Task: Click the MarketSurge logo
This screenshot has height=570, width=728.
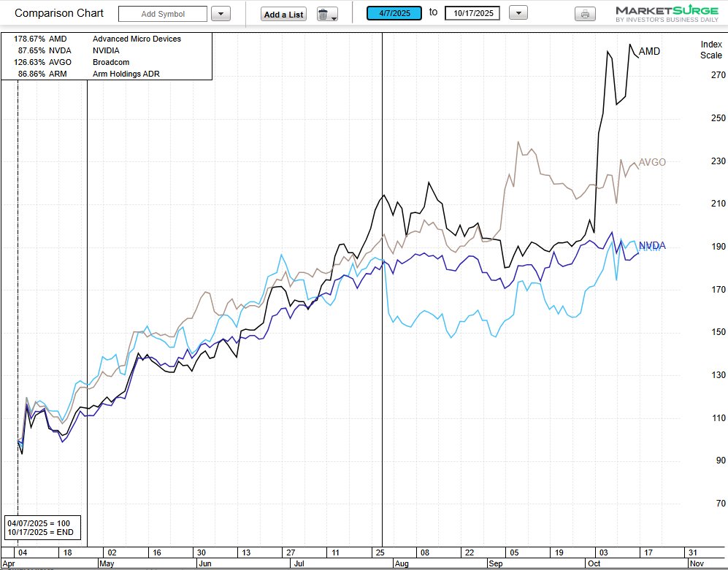Action: click(667, 13)
